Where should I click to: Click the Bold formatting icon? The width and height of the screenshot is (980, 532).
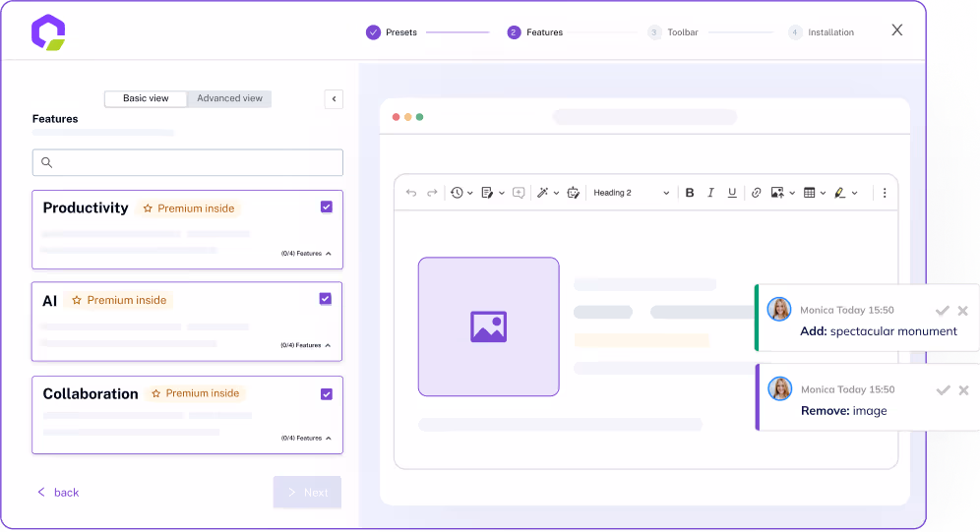[x=690, y=193]
